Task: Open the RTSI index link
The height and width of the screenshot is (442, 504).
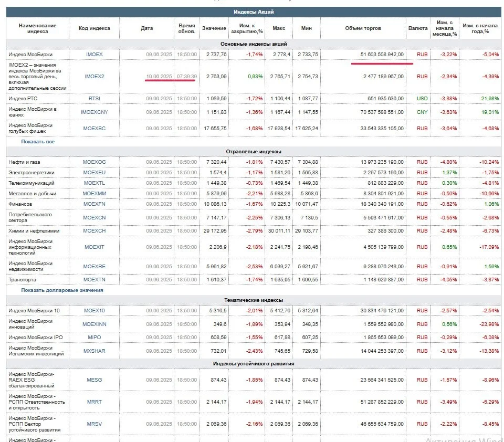Action: click(x=94, y=98)
